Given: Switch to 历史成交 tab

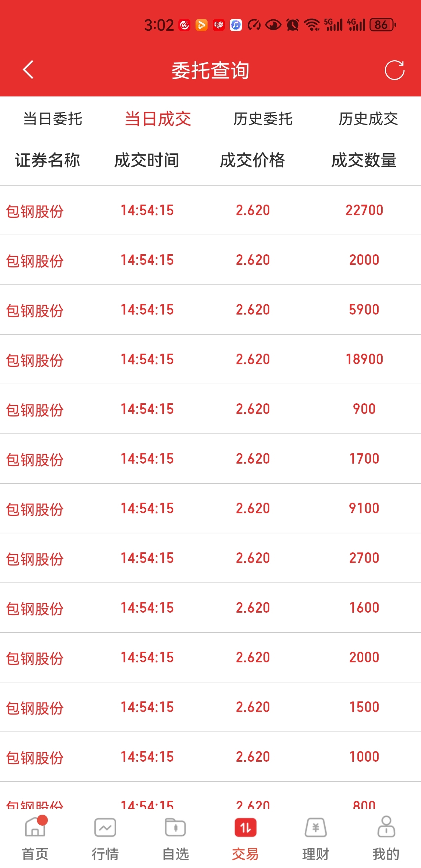Looking at the screenshot, I should (x=368, y=119).
